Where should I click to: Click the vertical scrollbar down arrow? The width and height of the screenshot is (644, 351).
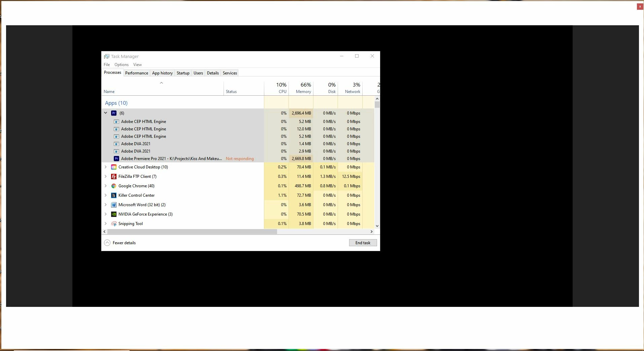tap(377, 226)
